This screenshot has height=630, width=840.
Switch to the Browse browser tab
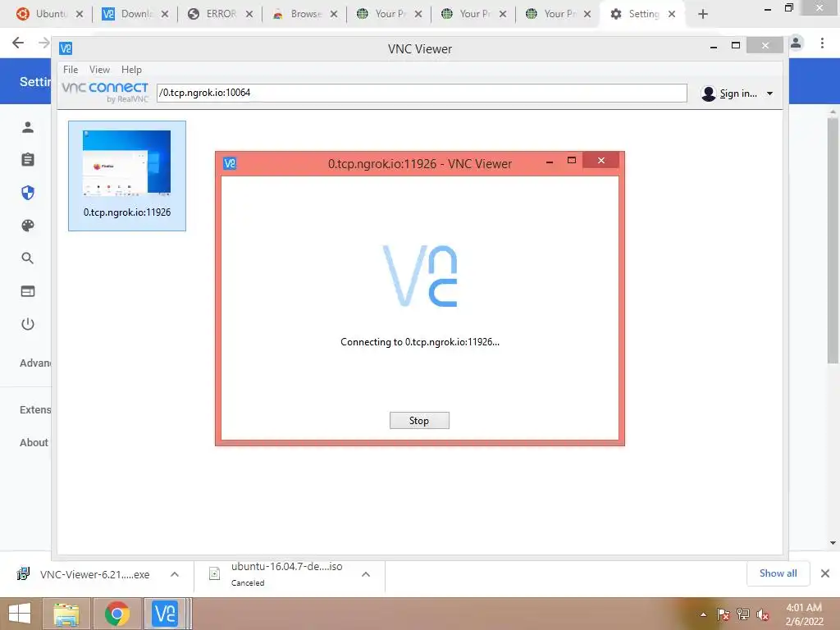point(304,14)
